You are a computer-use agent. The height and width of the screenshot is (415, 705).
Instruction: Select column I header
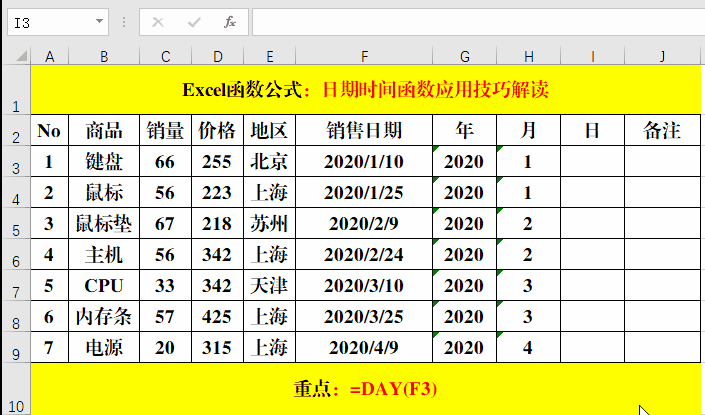coord(593,57)
